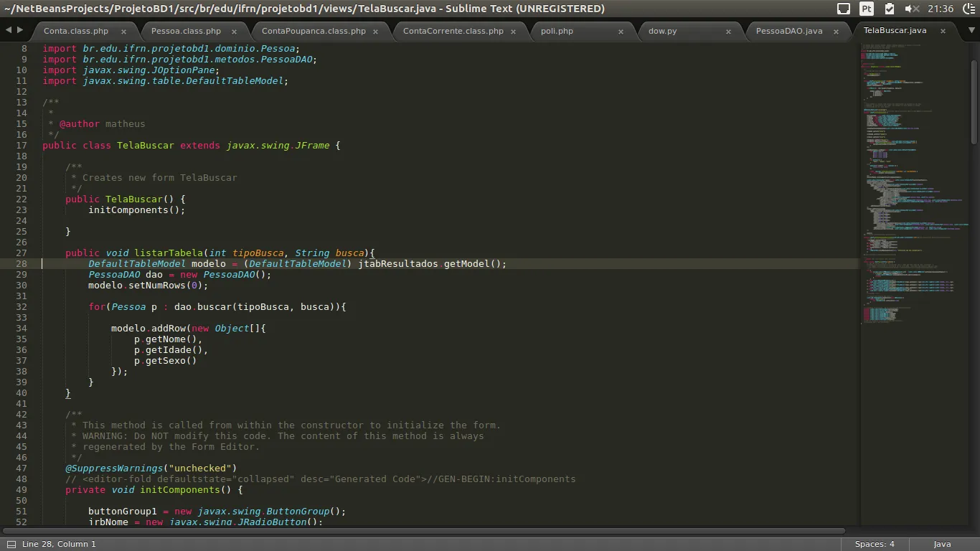Close the dow.py tab
This screenshot has width=980, height=551.
coord(728,32)
